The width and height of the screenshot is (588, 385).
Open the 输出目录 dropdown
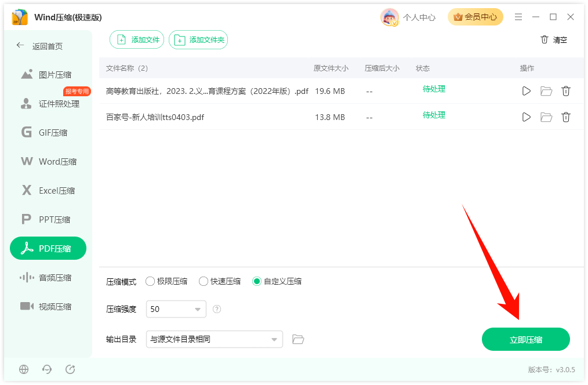[214, 339]
